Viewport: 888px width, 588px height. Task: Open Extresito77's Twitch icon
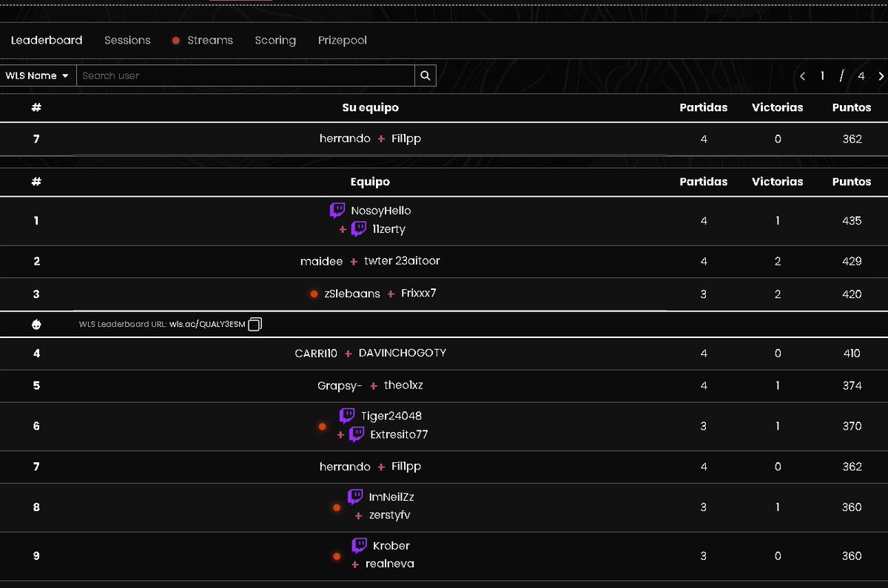357,434
